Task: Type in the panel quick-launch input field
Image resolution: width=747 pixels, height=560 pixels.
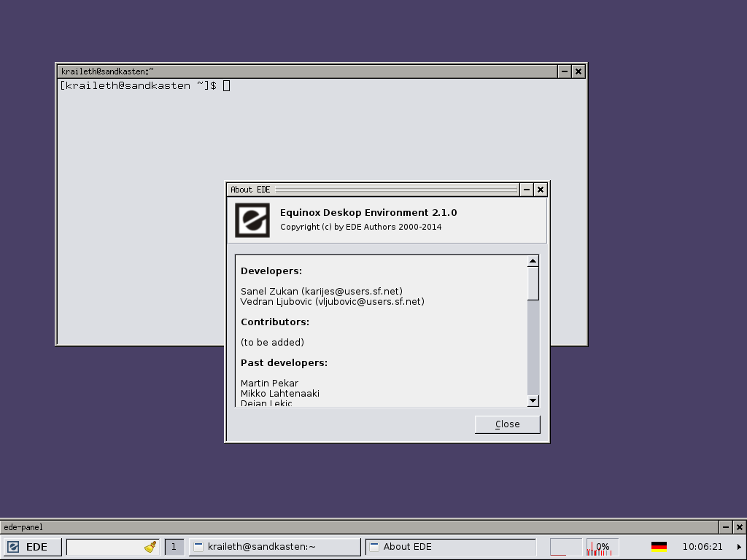Action: 105,547
